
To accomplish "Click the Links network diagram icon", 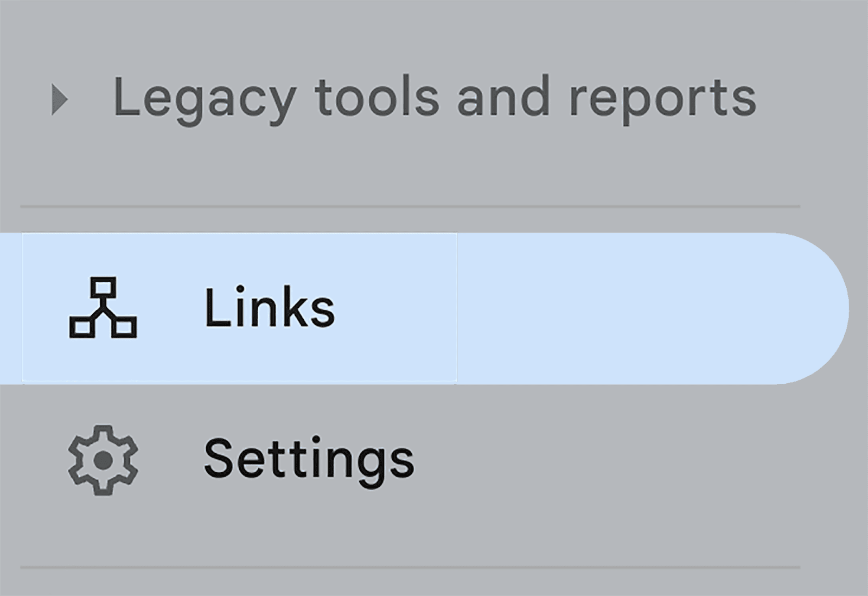I will click(x=103, y=308).
